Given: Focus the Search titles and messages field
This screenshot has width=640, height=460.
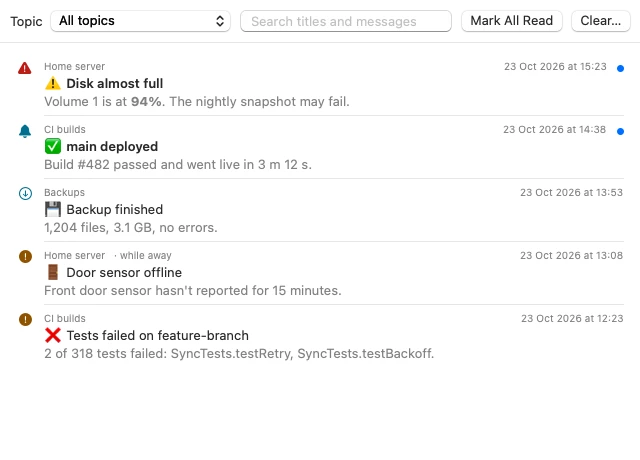Looking at the screenshot, I should point(346,21).
